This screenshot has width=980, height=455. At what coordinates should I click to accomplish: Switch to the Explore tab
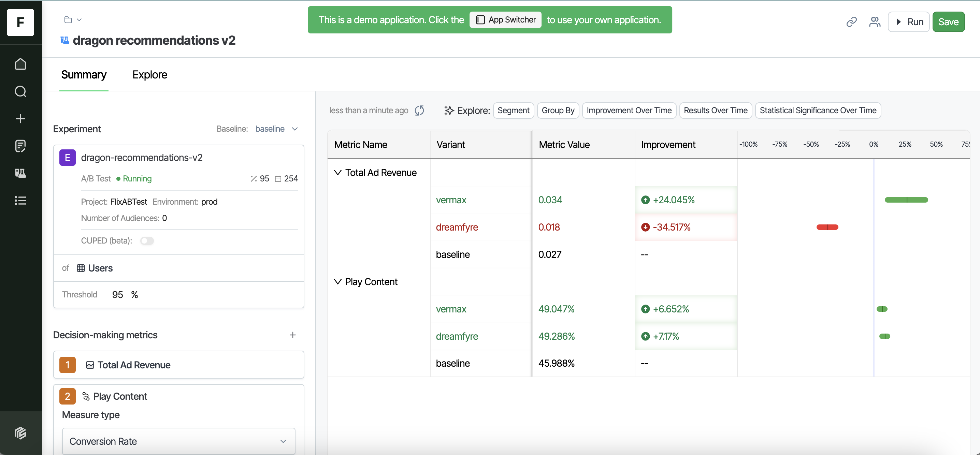pyautogui.click(x=149, y=75)
